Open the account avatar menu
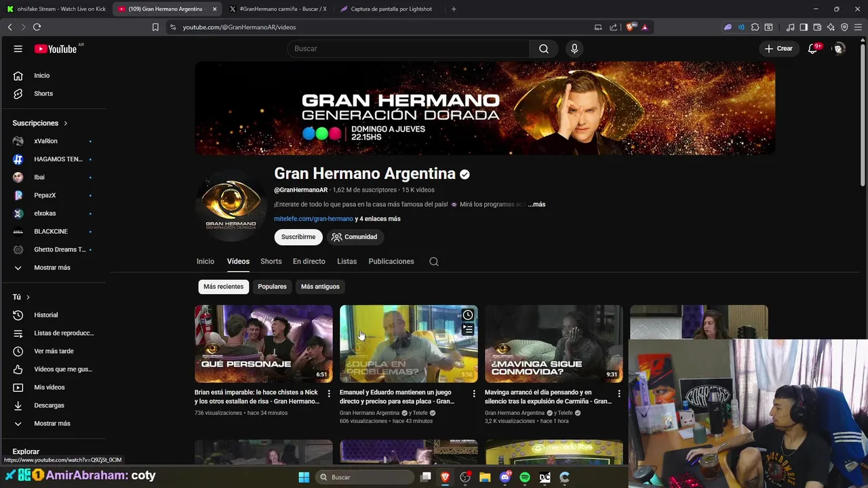 point(839,49)
